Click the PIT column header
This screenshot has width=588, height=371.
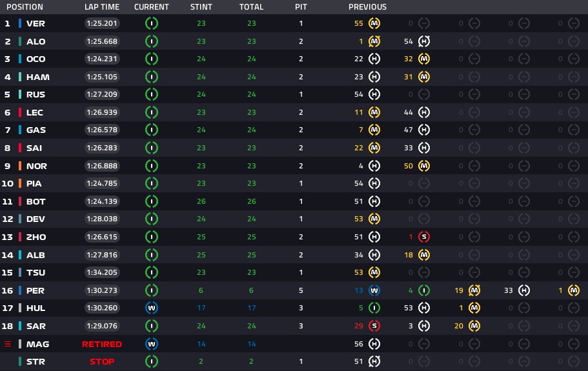point(301,6)
